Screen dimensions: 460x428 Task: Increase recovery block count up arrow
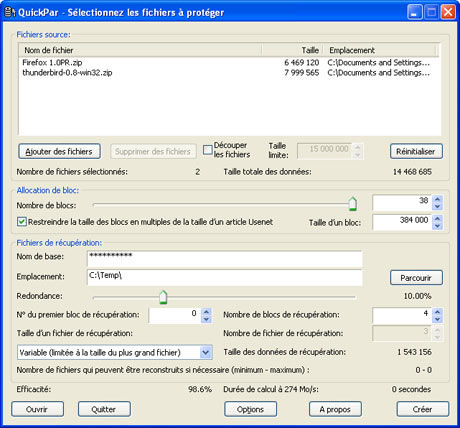[x=437, y=312]
